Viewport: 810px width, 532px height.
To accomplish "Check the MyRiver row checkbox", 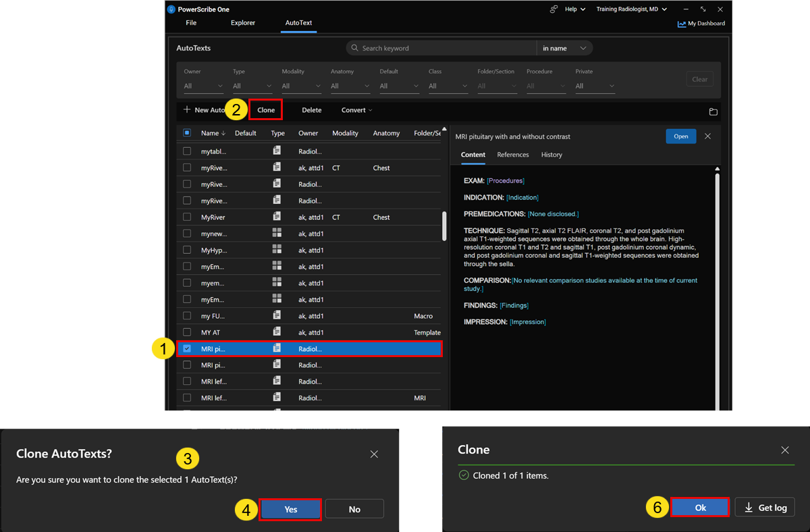I will pos(187,217).
